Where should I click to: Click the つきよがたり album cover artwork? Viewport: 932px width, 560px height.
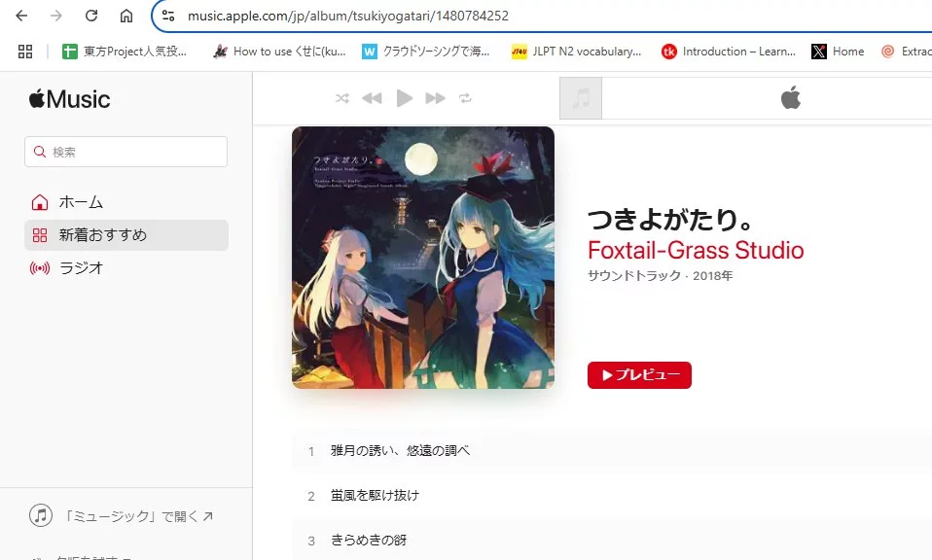coord(423,258)
